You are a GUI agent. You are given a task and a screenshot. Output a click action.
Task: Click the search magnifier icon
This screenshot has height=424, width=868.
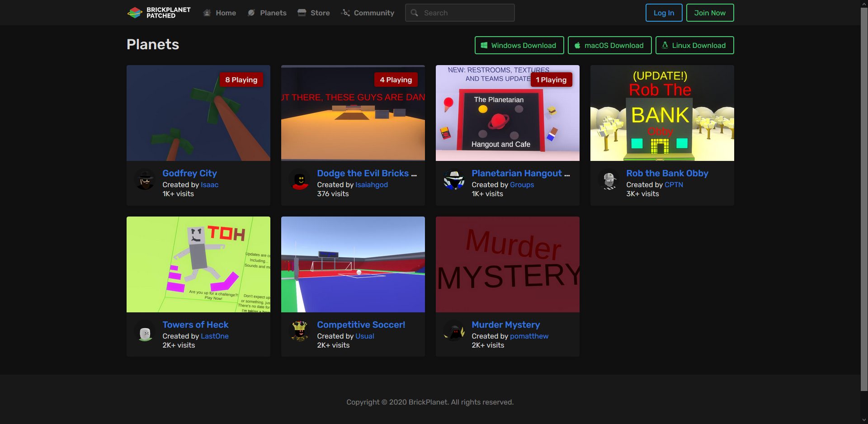click(x=414, y=13)
